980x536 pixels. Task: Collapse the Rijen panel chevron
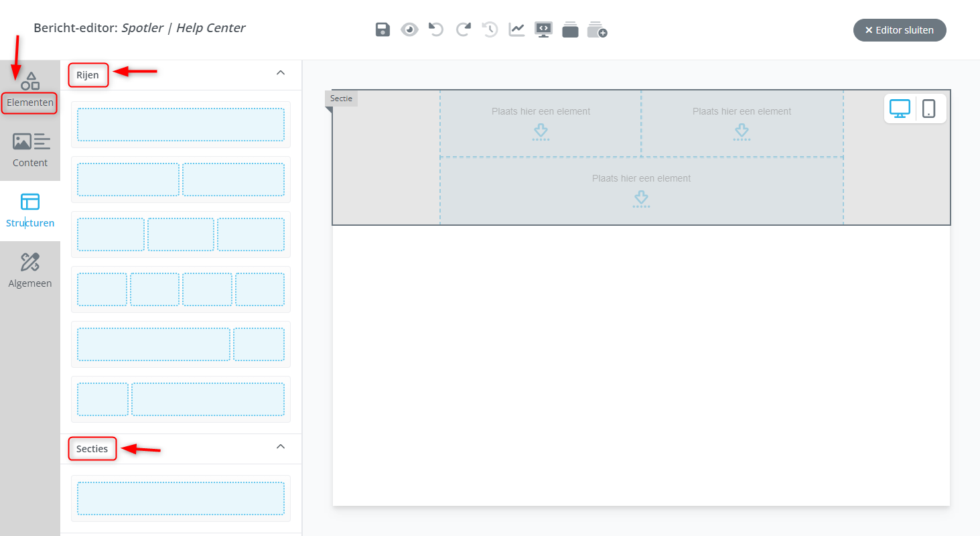pos(281,72)
